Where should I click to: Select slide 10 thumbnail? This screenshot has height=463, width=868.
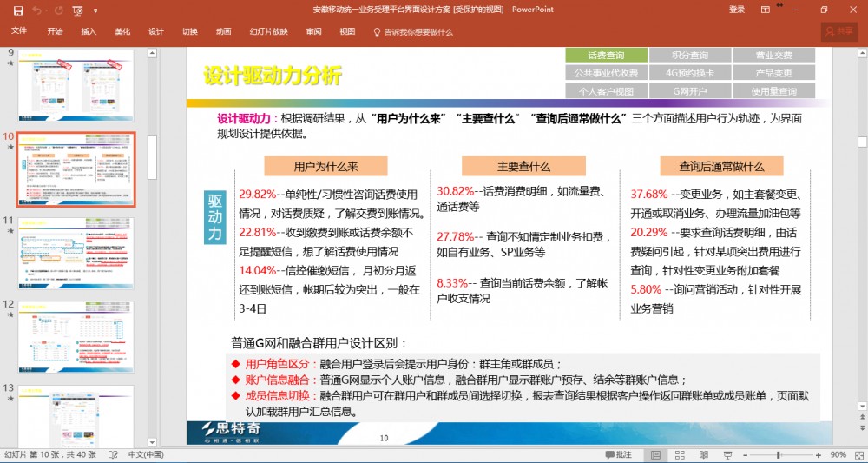[76, 169]
